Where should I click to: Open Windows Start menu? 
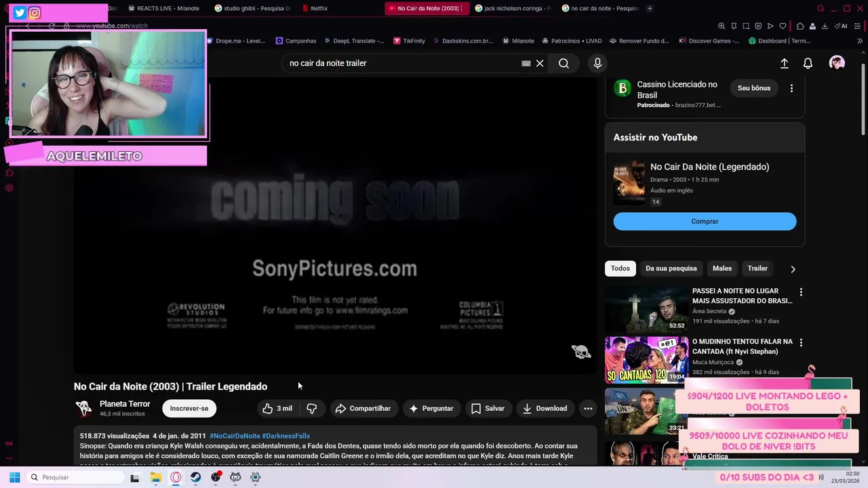coord(14,477)
